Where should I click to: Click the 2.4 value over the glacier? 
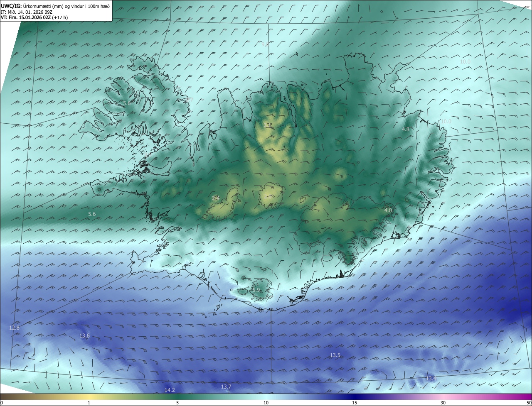click(216, 198)
